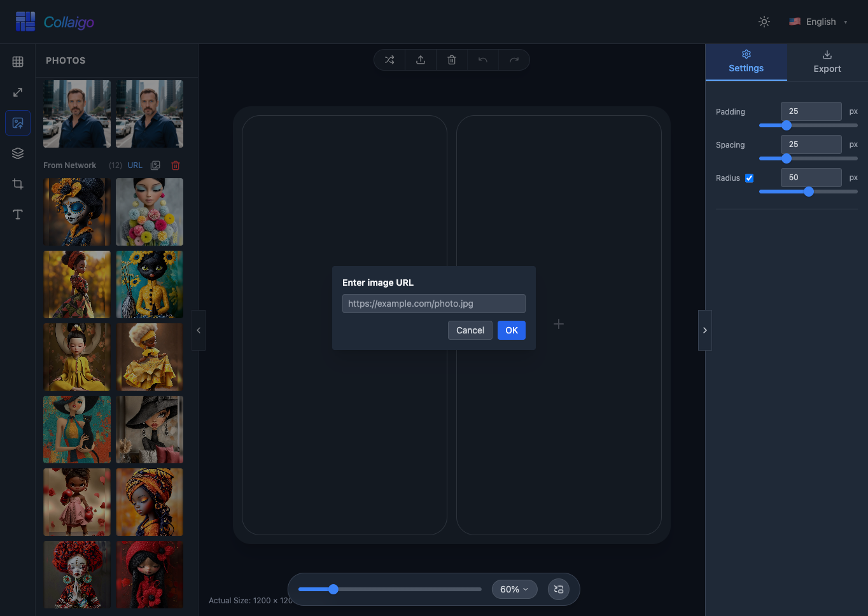Viewport: 868px width, 616px height.
Task: Select the yellow ruffled dress doll thumbnail
Action: [x=150, y=357]
